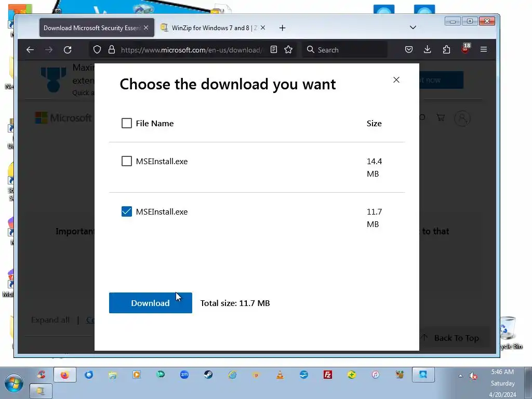Uncheck the 11.7 MB MSEInstall.exe checkbox

click(127, 211)
